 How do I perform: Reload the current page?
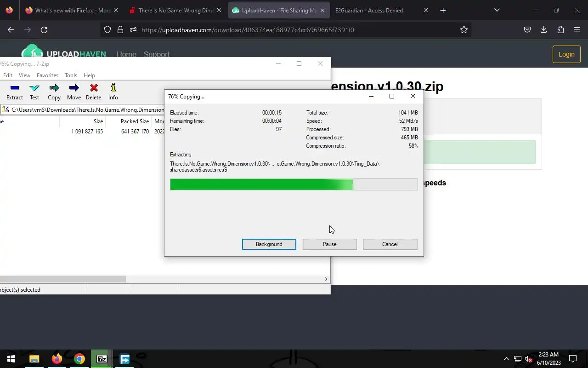(x=44, y=30)
